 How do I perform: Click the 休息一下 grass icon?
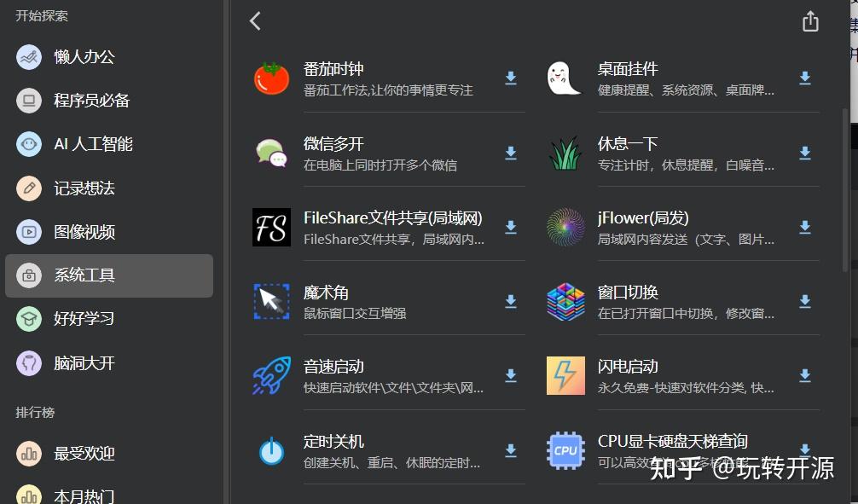click(565, 154)
